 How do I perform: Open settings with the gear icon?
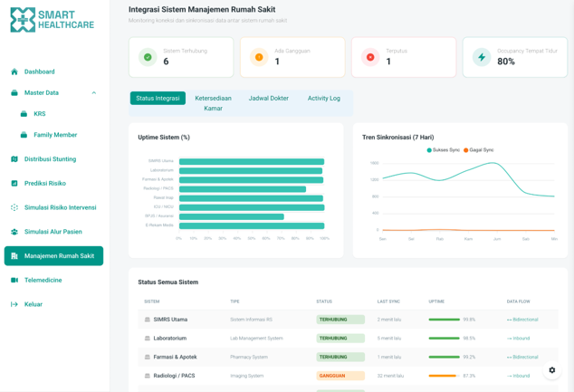552,370
